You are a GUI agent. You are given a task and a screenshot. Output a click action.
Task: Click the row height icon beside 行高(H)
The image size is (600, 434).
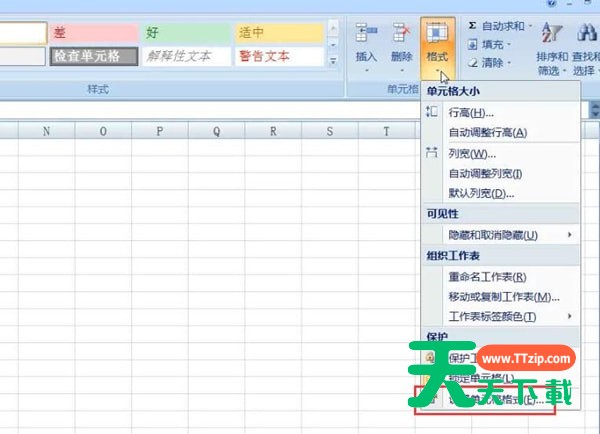[x=432, y=112]
